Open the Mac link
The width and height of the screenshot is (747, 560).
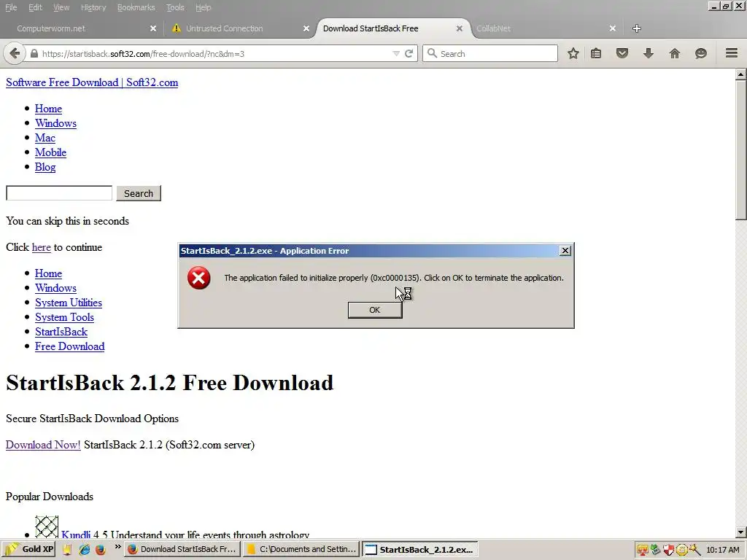click(44, 138)
